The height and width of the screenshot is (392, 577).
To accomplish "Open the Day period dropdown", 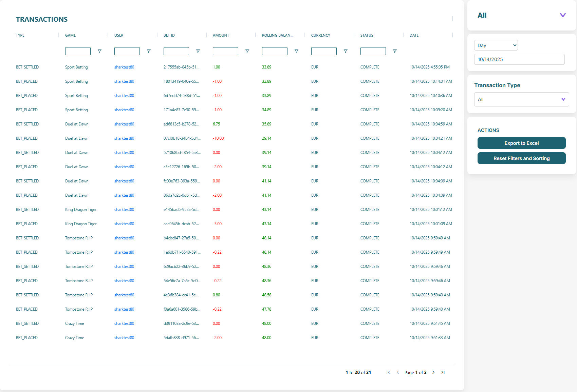I will point(496,45).
